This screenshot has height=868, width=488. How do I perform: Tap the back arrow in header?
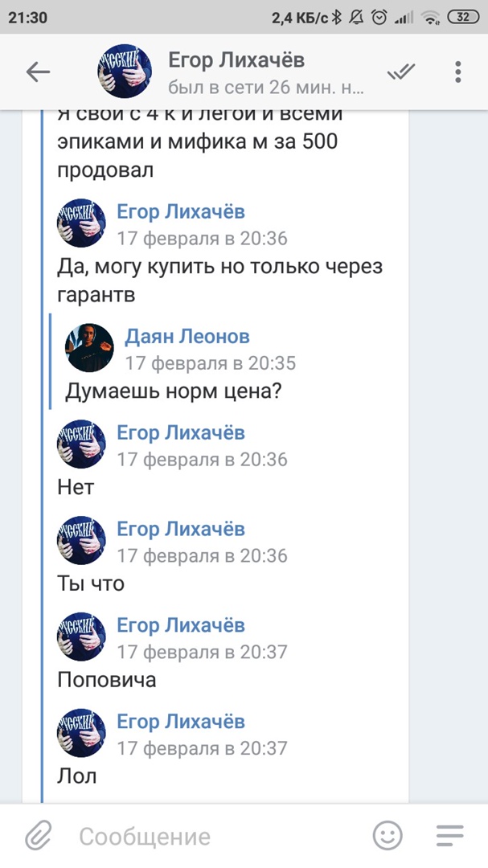point(38,72)
